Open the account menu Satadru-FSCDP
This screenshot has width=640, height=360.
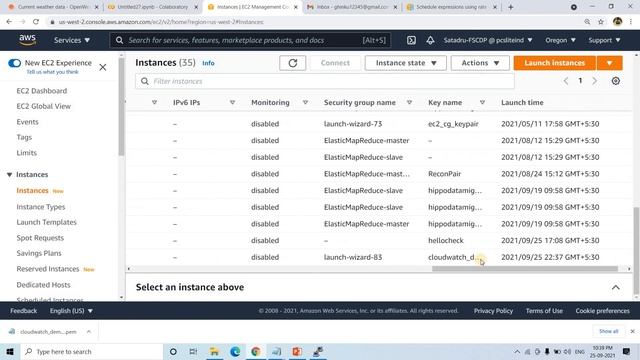(488, 40)
